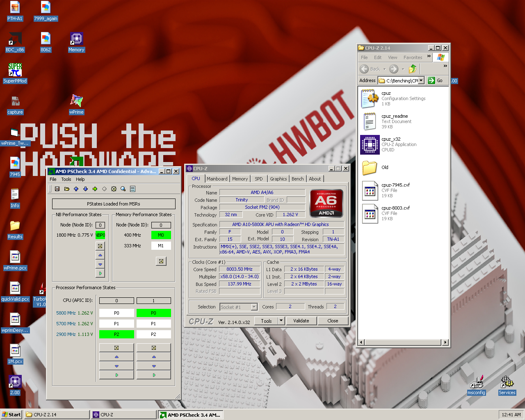Select P2 state for CPU 1
Image resolution: width=525 pixels, height=420 pixels.
[x=154, y=334]
